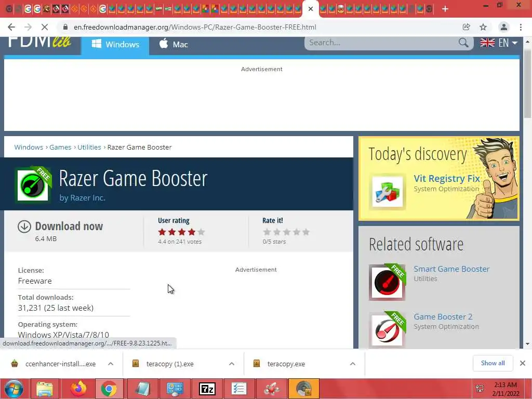Stop loading the page
The height and width of the screenshot is (399, 532).
pos(45,27)
